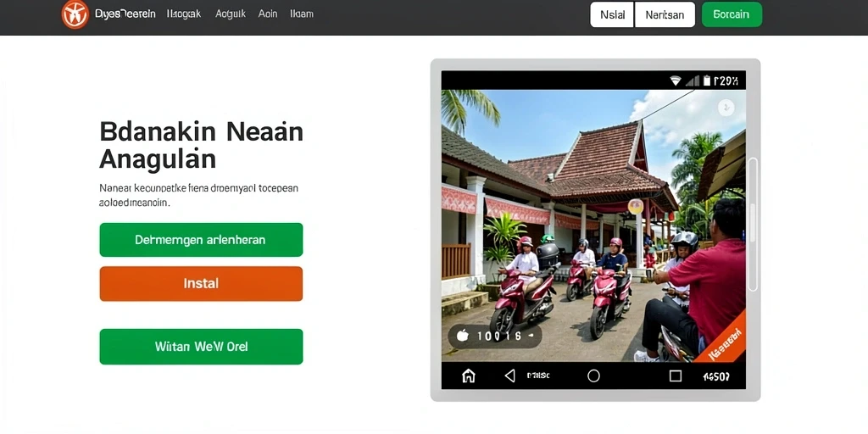Click the signal strength icon in status bar

[x=692, y=81]
